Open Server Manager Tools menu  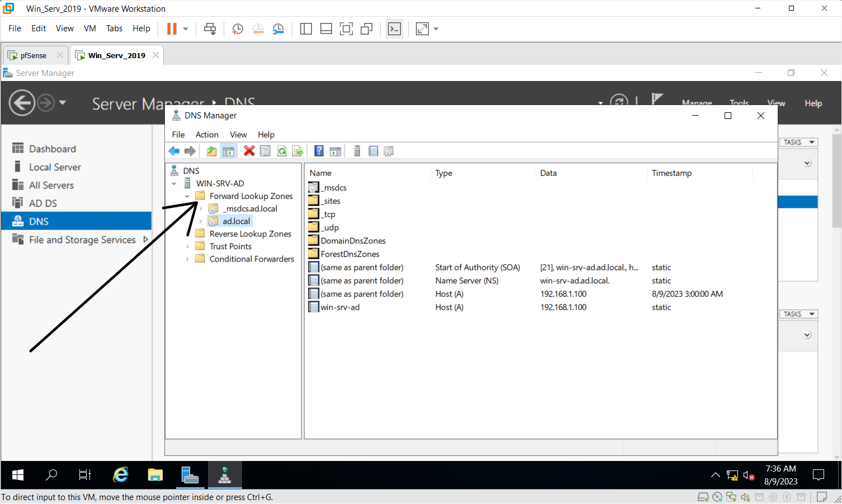point(739,103)
